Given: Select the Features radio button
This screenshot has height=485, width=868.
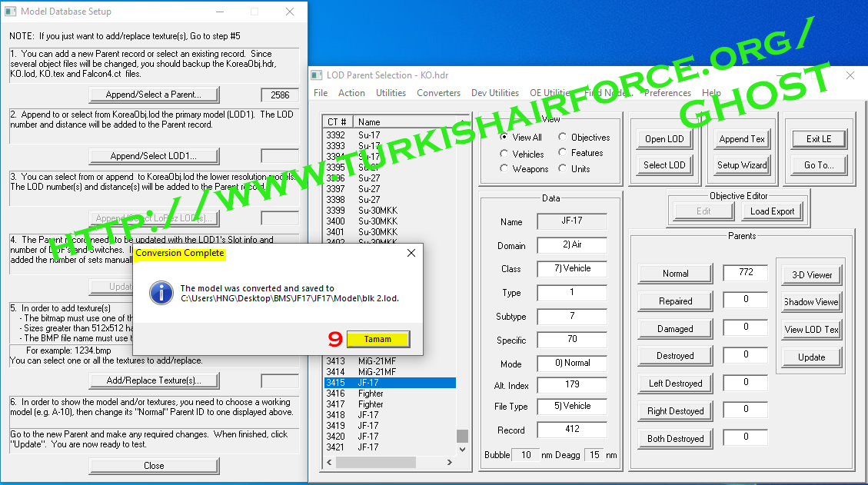Looking at the screenshot, I should (563, 152).
